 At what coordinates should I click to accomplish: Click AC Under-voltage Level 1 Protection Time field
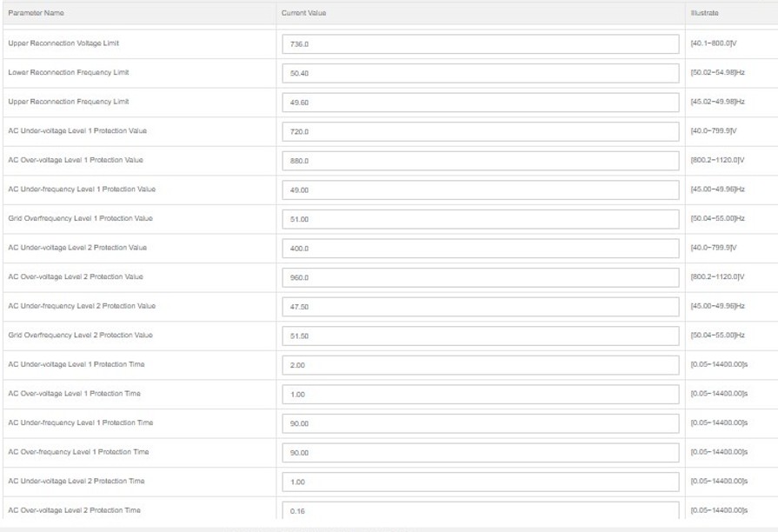coord(480,365)
